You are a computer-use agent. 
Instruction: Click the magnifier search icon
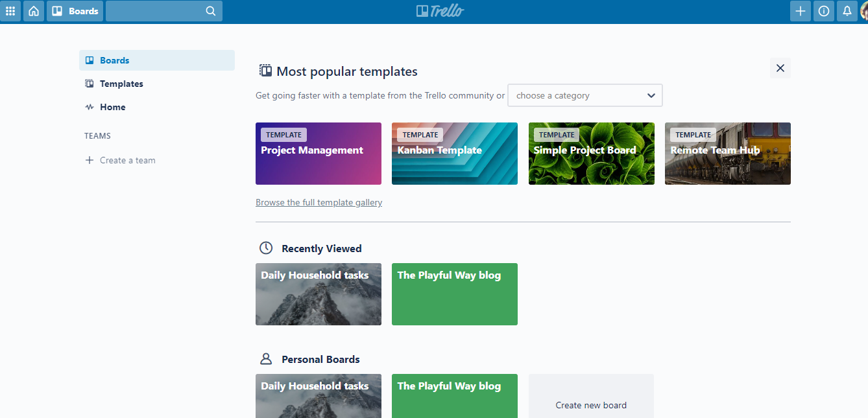211,11
